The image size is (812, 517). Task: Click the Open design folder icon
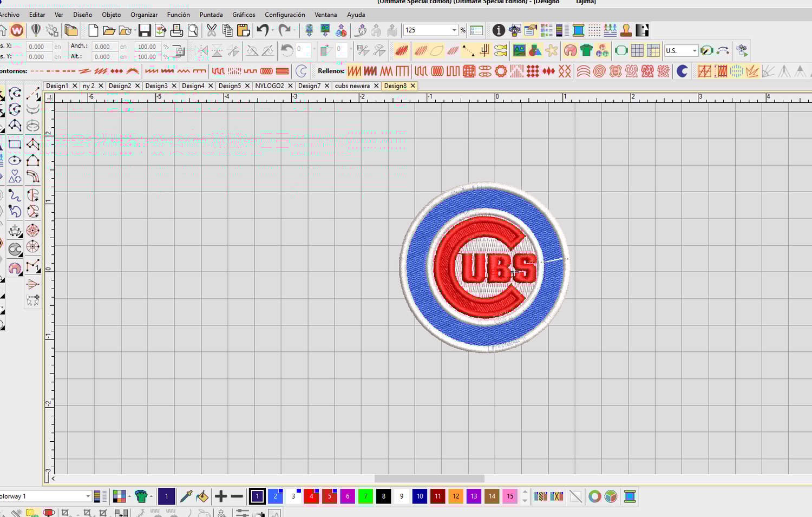tap(109, 30)
